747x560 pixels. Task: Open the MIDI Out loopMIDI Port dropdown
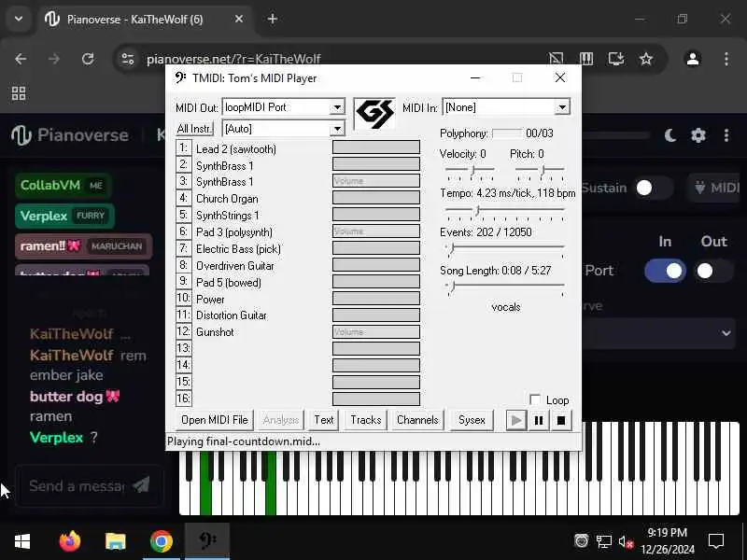[337, 107]
